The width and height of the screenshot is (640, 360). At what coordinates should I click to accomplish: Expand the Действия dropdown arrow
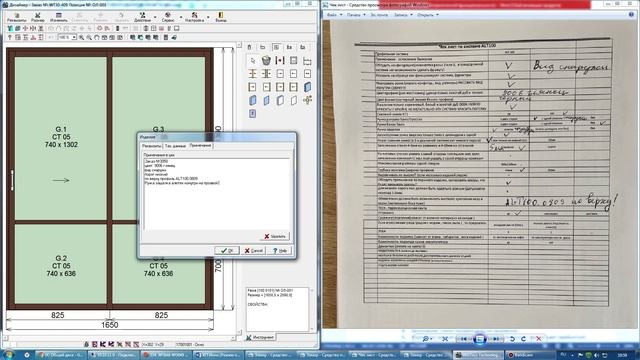click(x=155, y=18)
